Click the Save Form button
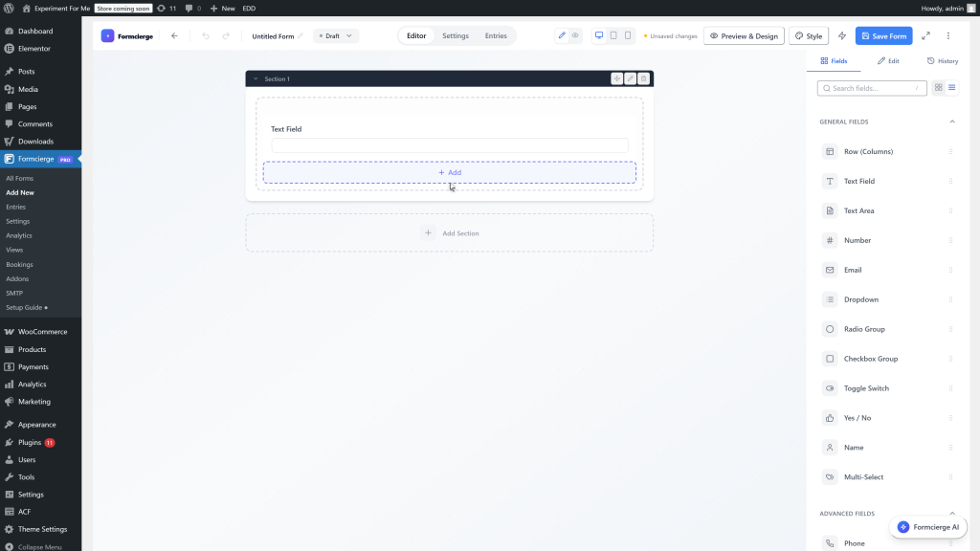The image size is (980, 551). tap(883, 35)
